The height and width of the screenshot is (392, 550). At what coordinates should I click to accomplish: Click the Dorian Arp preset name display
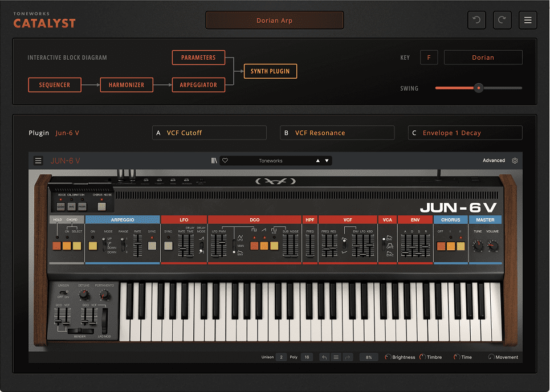click(274, 21)
